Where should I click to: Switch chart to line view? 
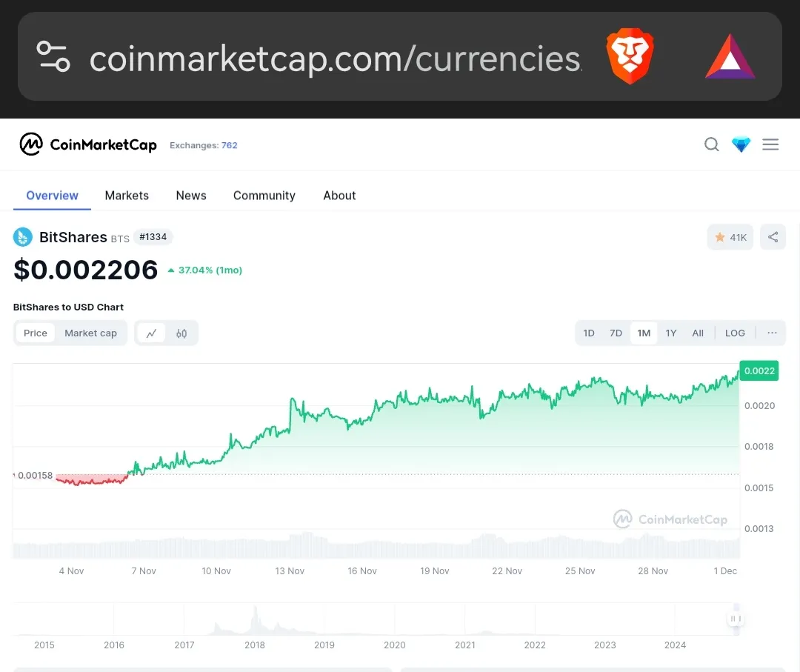point(151,333)
